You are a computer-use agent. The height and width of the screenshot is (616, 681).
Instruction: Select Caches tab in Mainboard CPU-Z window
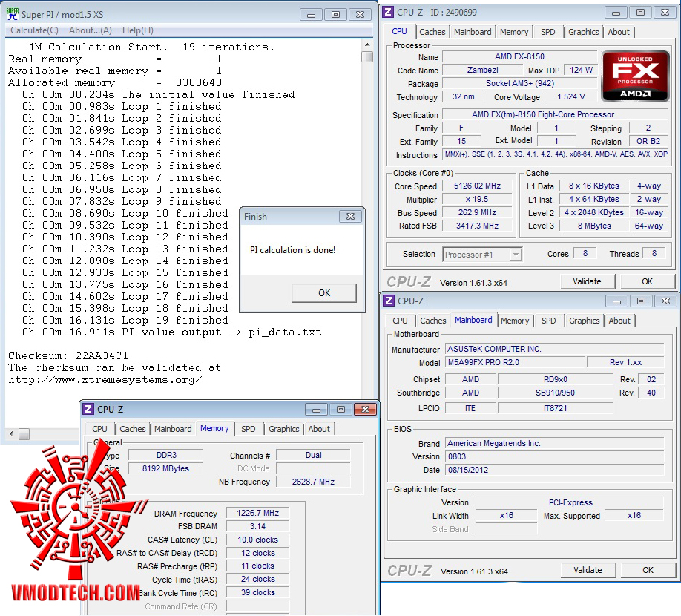point(433,321)
